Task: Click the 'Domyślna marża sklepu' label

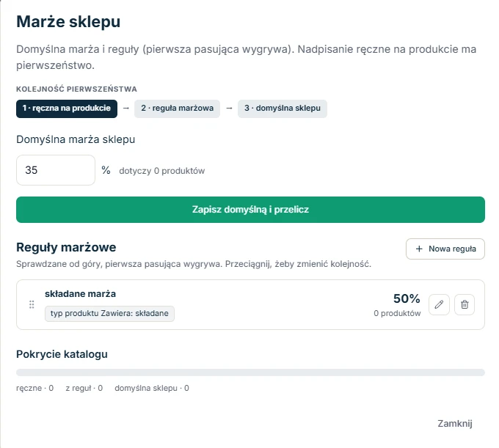Action: pos(76,139)
